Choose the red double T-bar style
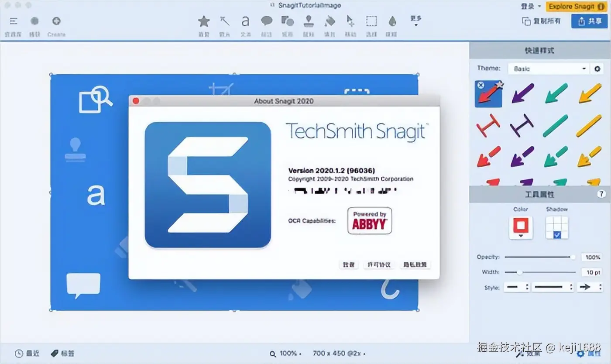 (x=488, y=126)
